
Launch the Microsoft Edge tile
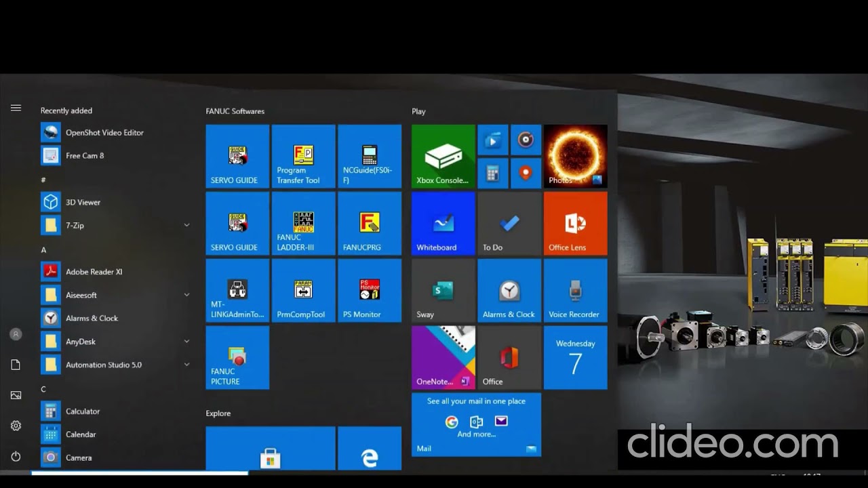pos(370,448)
